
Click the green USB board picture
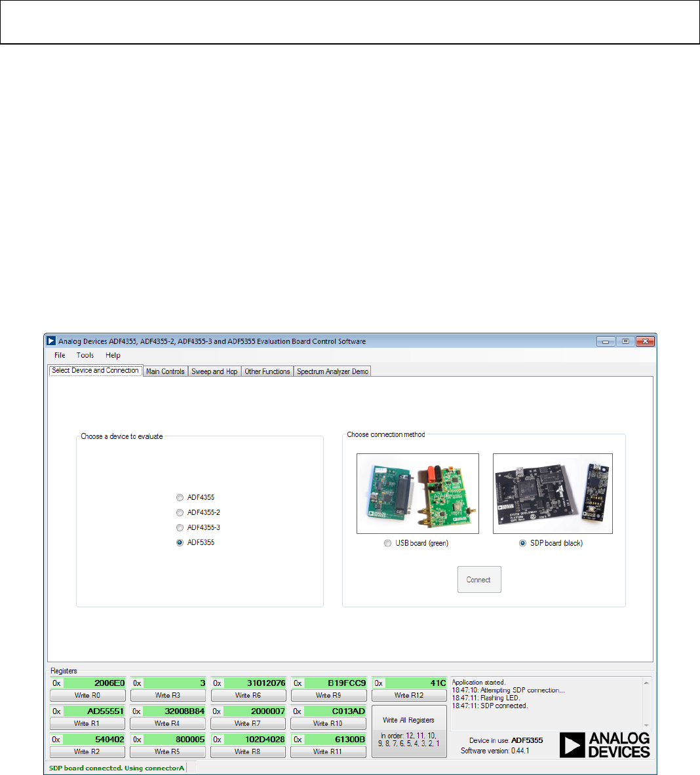click(418, 493)
